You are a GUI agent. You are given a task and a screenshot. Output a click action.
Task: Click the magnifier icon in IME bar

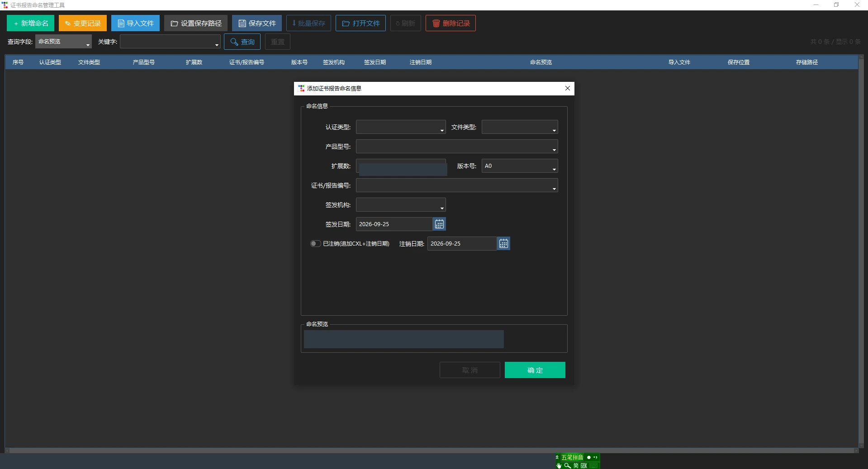[567, 465]
